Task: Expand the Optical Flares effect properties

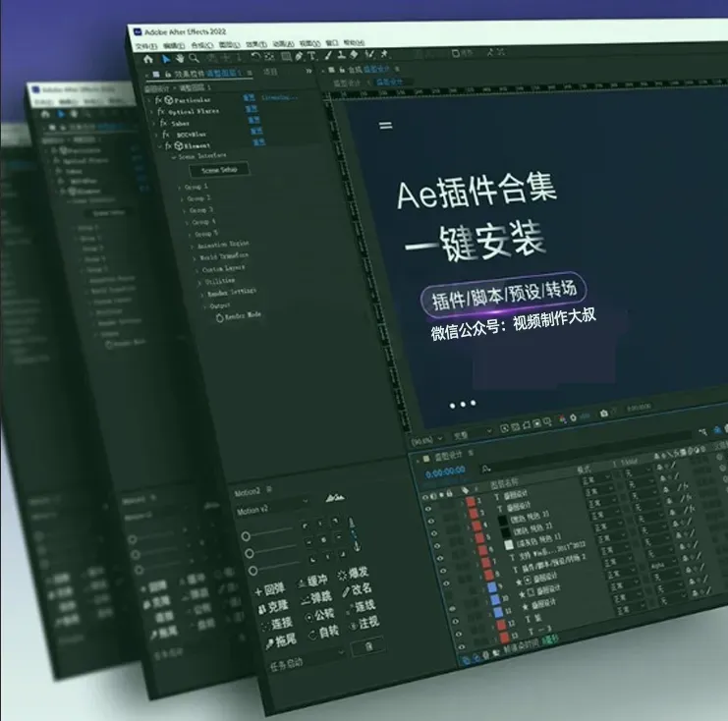Action: coord(152,112)
